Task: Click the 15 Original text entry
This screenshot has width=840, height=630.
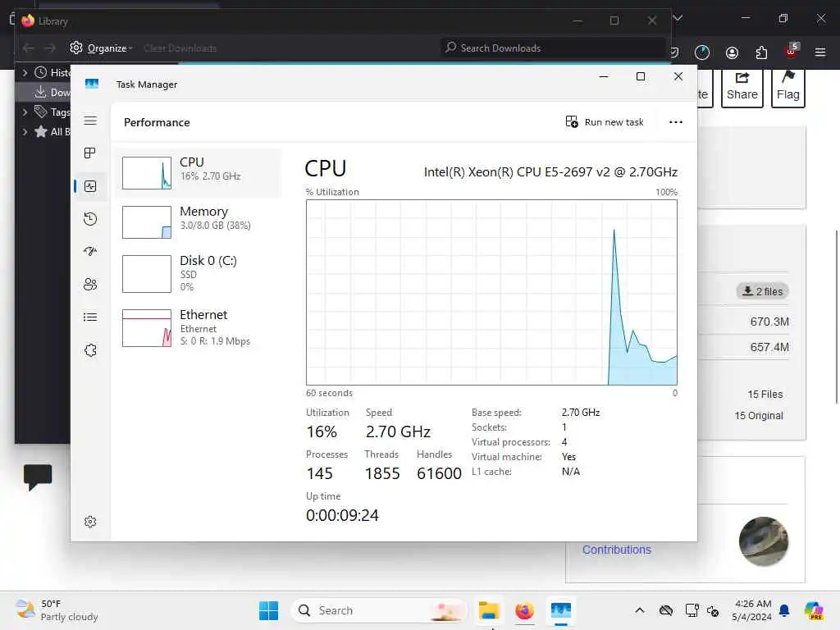Action: pos(759,416)
